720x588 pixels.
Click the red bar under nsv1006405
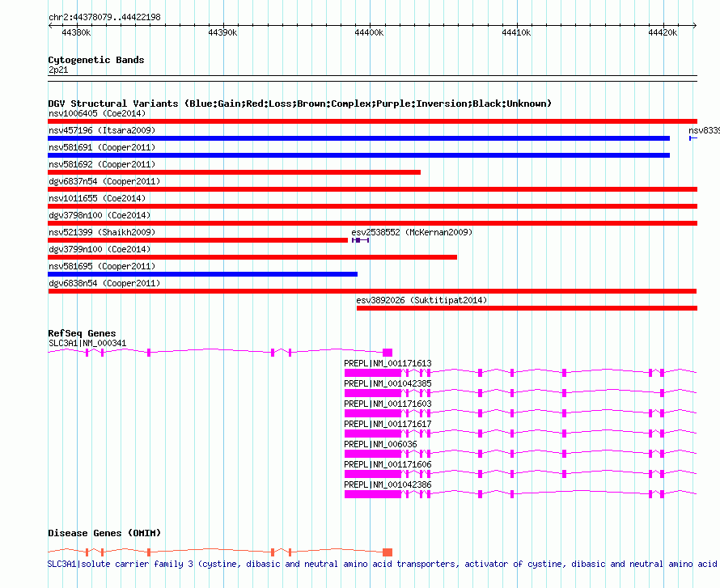pyautogui.click(x=372, y=121)
